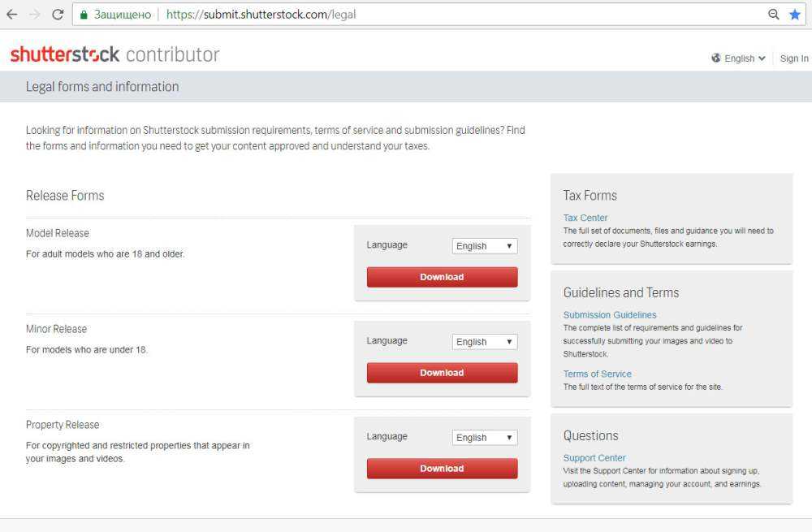Click the browser back arrow

11,15
